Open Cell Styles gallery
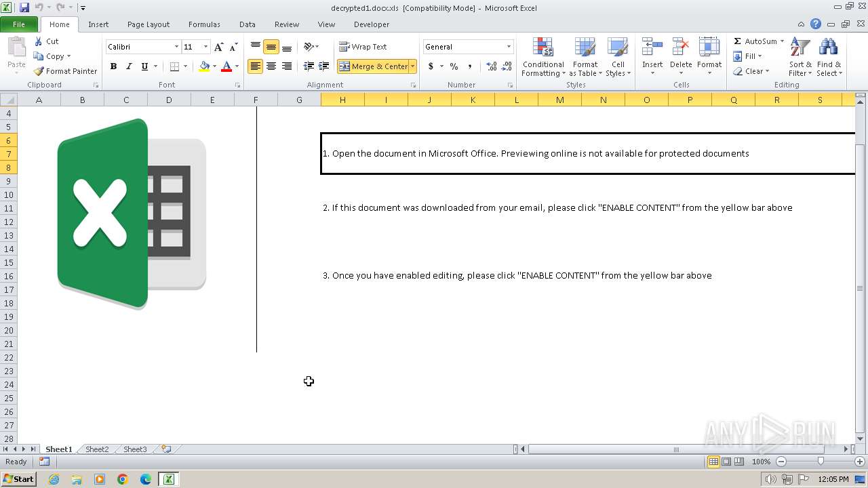868x488 pixels. point(618,57)
